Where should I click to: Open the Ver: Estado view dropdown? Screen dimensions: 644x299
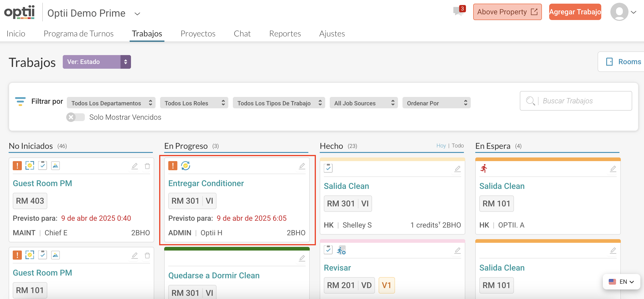(97, 62)
